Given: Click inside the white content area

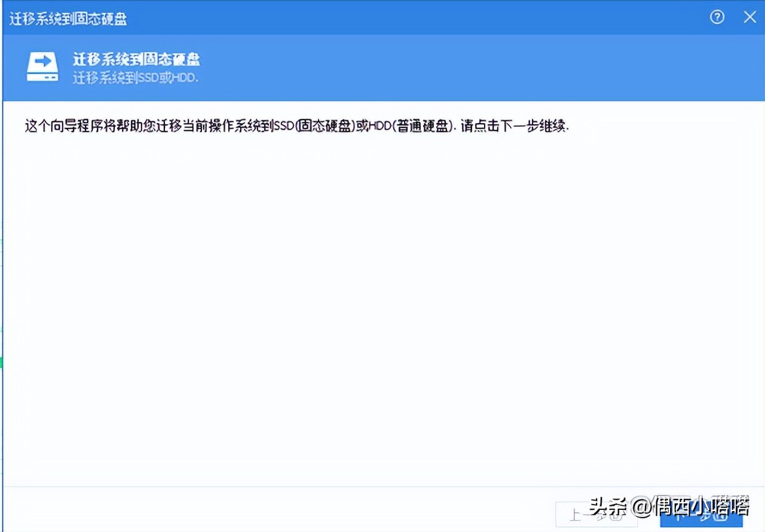Looking at the screenshot, I should click(382, 299).
